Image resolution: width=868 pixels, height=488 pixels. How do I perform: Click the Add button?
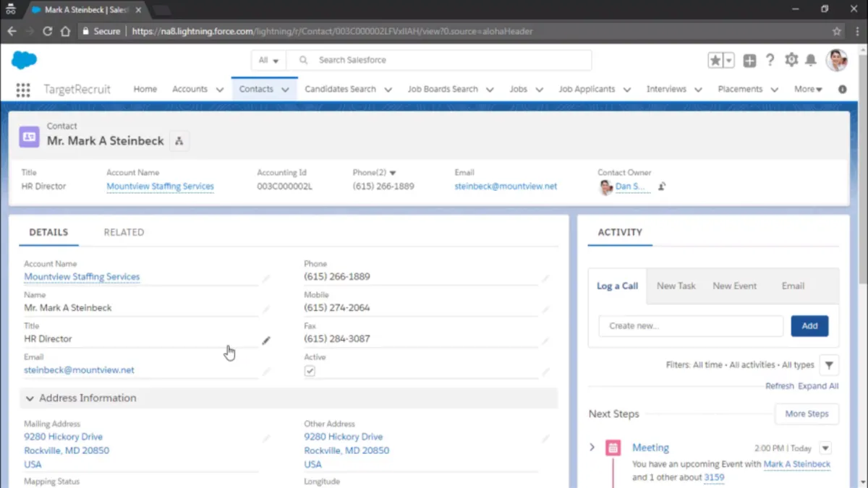(809, 326)
